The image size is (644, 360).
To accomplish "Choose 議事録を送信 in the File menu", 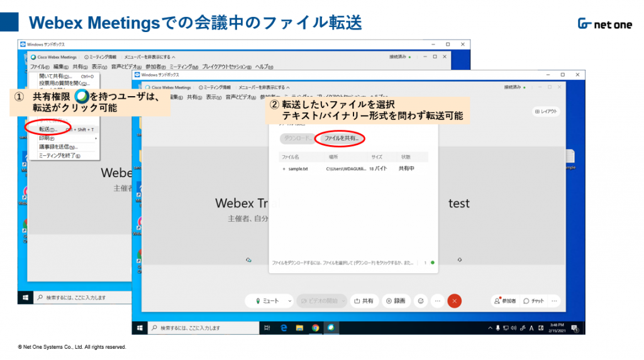I will [64, 147].
